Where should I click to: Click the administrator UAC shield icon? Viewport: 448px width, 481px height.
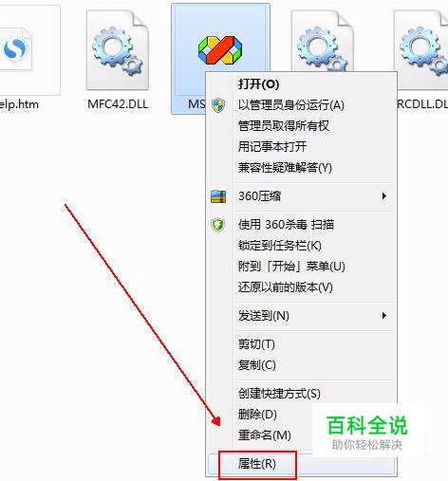pos(218,105)
